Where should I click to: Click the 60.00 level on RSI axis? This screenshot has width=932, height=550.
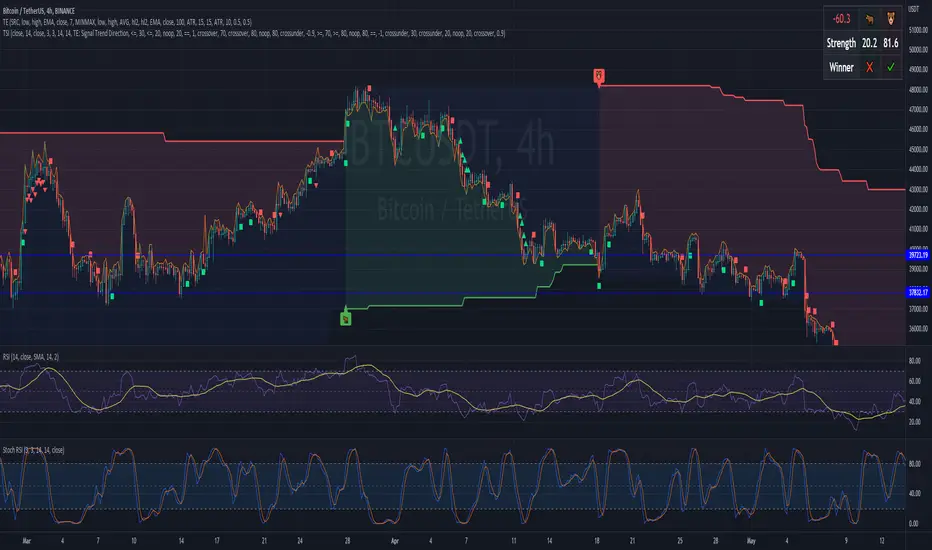pos(914,381)
